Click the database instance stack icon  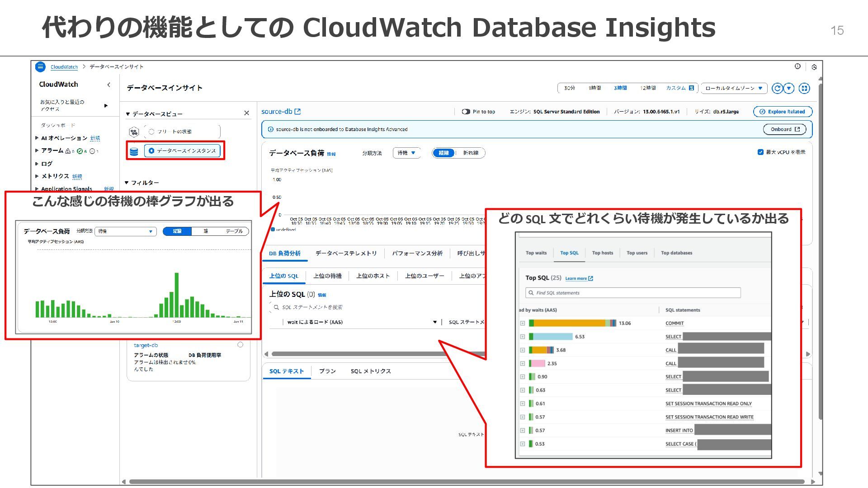(x=134, y=151)
